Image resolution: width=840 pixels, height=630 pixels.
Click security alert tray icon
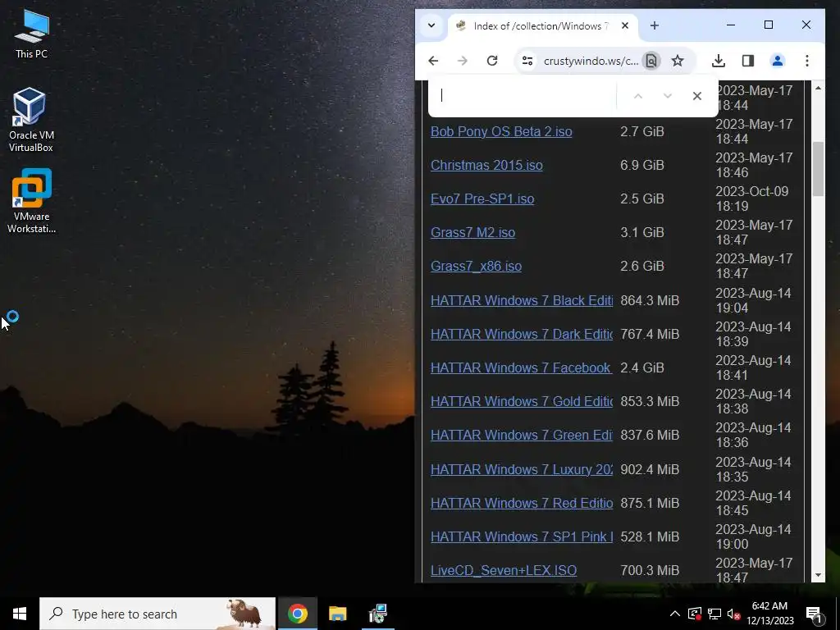[x=695, y=614]
